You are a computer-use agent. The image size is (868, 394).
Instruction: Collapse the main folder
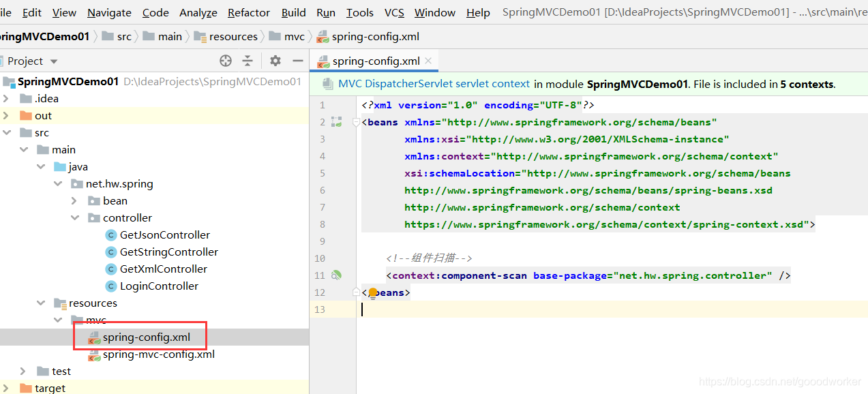[x=24, y=149]
